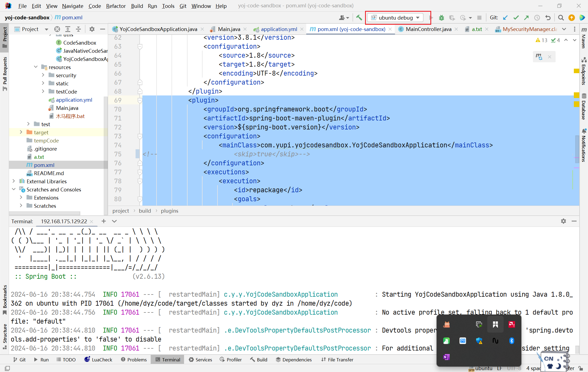
Task: Click Run with Coverage icon
Action: [452, 18]
